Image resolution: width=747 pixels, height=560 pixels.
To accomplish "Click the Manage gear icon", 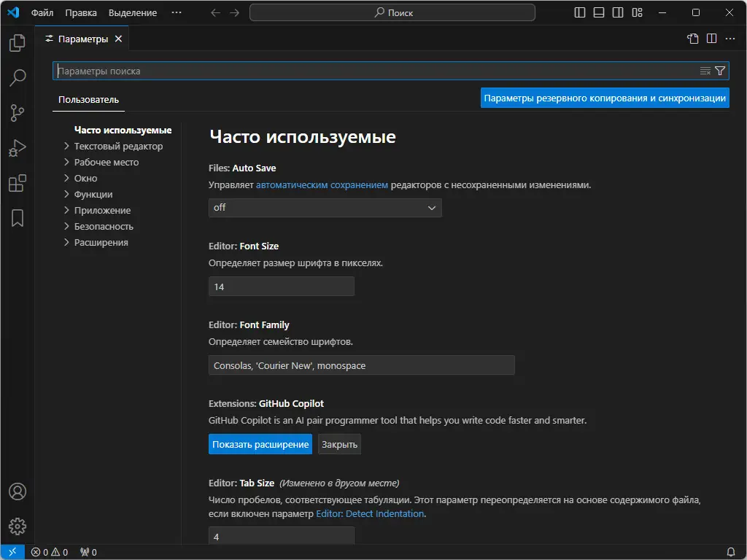I will pyautogui.click(x=16, y=526).
